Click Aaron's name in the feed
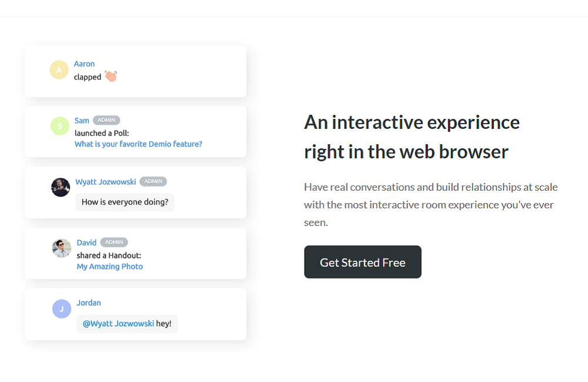This screenshot has width=588, height=382. [84, 64]
